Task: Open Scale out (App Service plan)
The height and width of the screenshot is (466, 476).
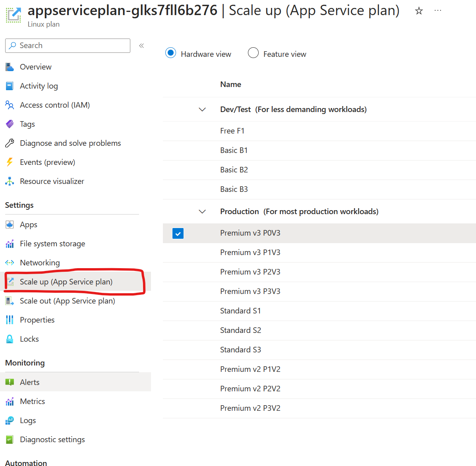Action: tap(68, 301)
